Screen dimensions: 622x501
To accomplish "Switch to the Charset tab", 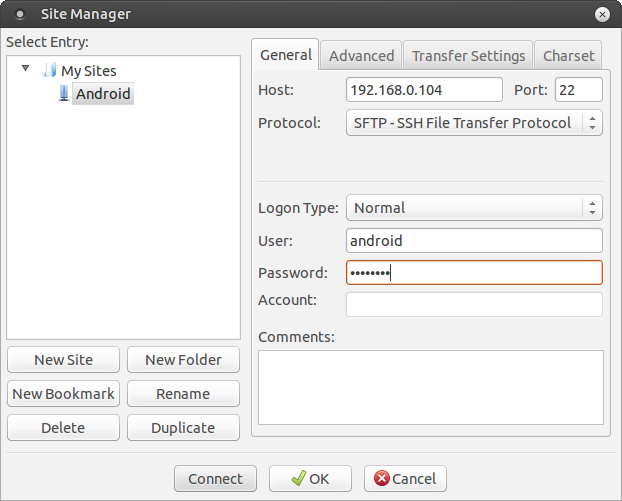I will [568, 56].
